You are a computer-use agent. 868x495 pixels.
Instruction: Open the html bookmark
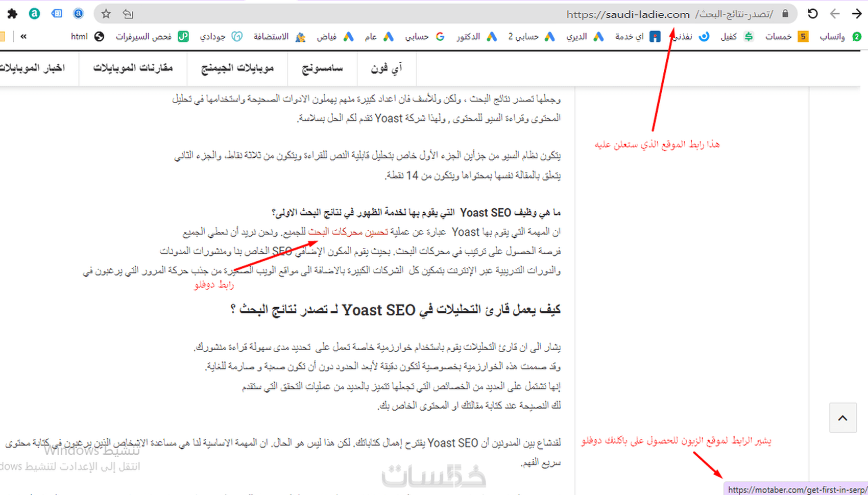pos(87,37)
